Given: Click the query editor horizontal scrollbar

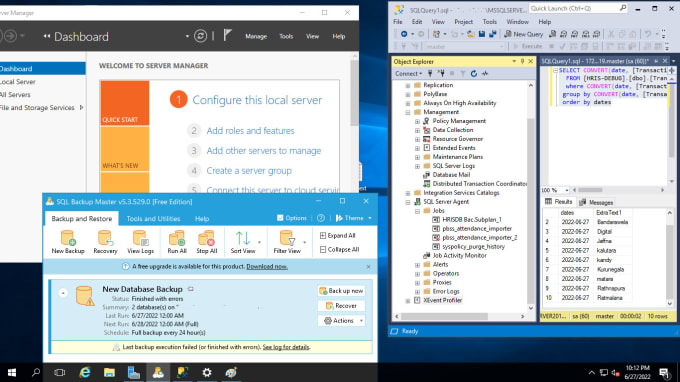Looking at the screenshot, I should coord(619,190).
